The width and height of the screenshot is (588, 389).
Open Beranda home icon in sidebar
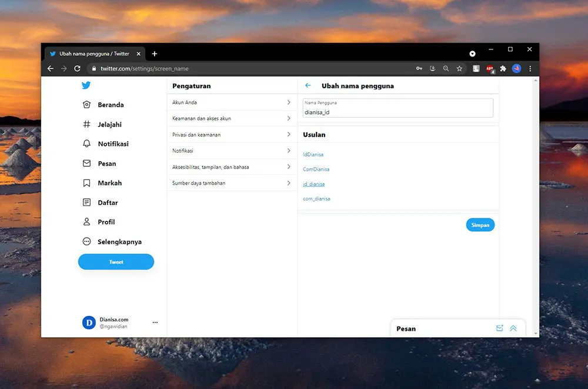click(x=87, y=105)
